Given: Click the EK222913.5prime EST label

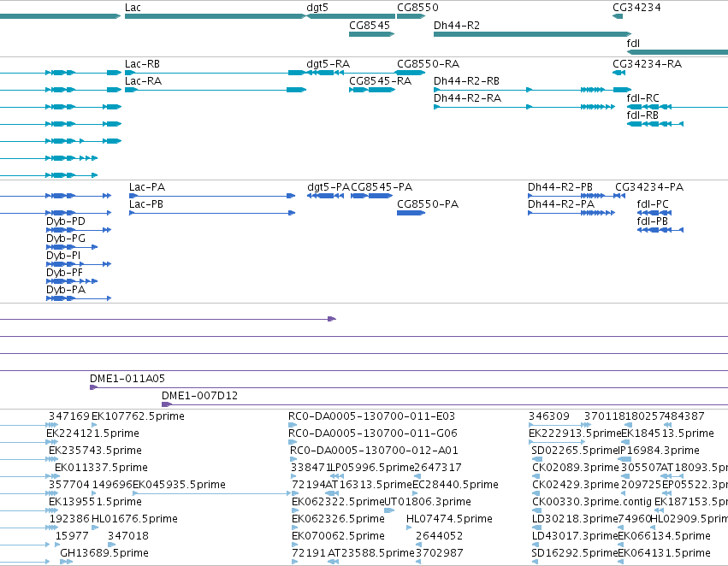Looking at the screenshot, I should pos(575,433).
